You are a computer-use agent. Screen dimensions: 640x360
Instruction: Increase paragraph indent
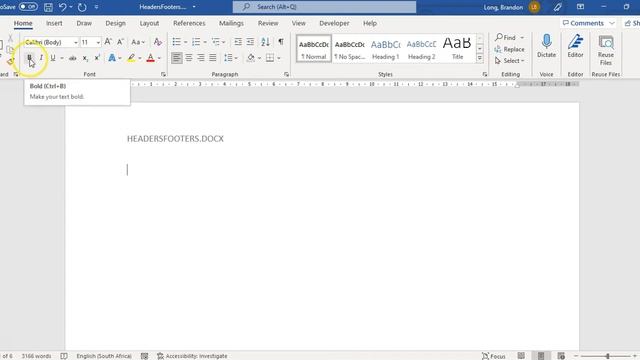coord(250,42)
